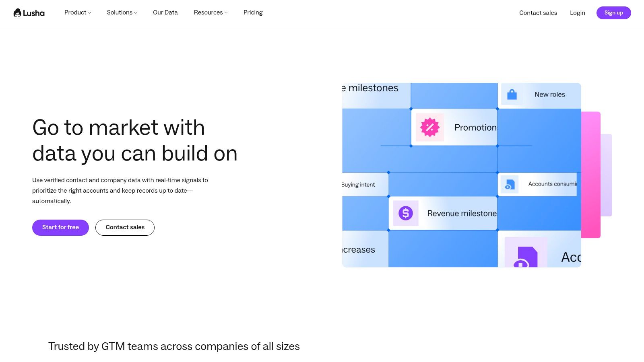Click the New roles label
This screenshot has width=644, height=362.
click(550, 95)
